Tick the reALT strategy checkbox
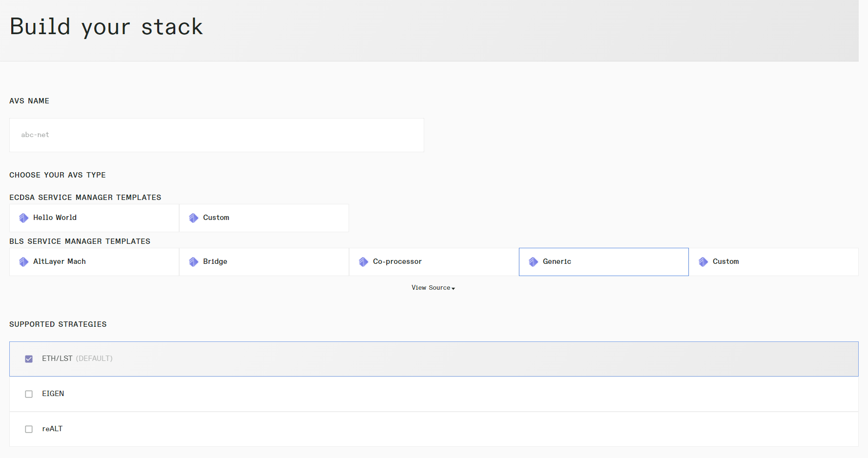This screenshot has width=868, height=458. [29, 429]
